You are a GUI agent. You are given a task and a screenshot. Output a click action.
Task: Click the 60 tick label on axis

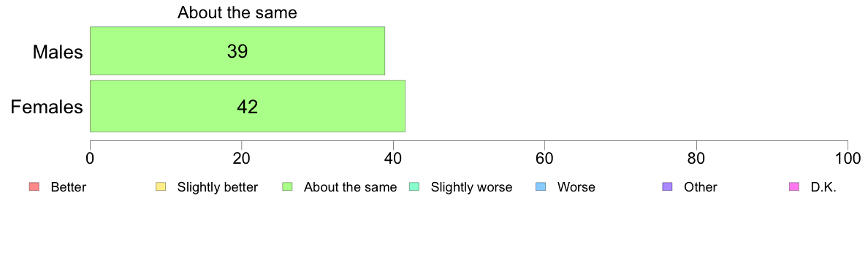pos(545,158)
